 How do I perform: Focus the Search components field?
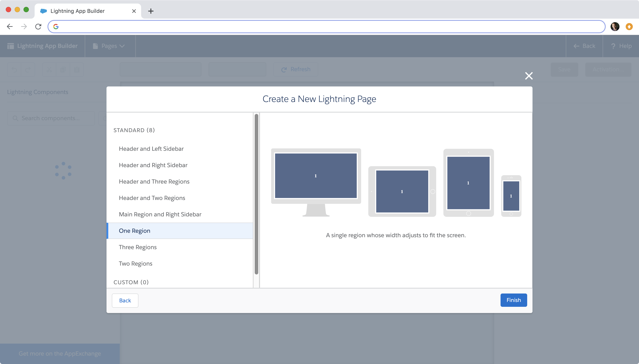tap(51, 118)
